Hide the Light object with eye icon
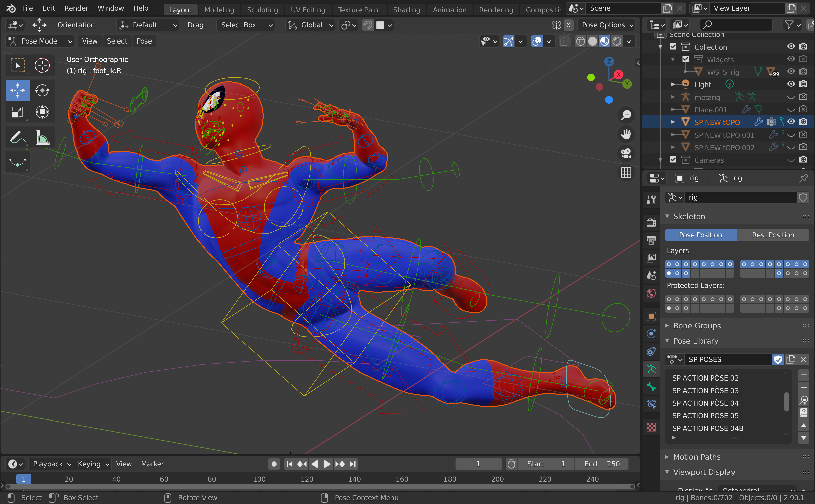Viewport: 815px width, 504px height. click(791, 84)
